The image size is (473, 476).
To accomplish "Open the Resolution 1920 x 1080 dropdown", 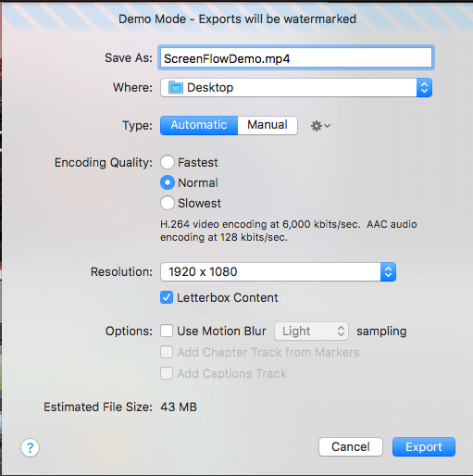I will (x=278, y=272).
